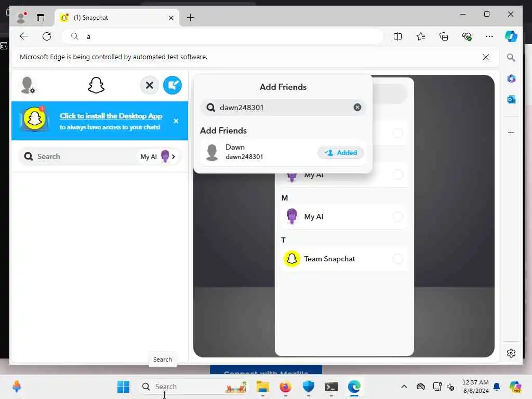This screenshot has width=532, height=399.
Task: Click the blue new chat compose icon
Action: pyautogui.click(x=172, y=85)
